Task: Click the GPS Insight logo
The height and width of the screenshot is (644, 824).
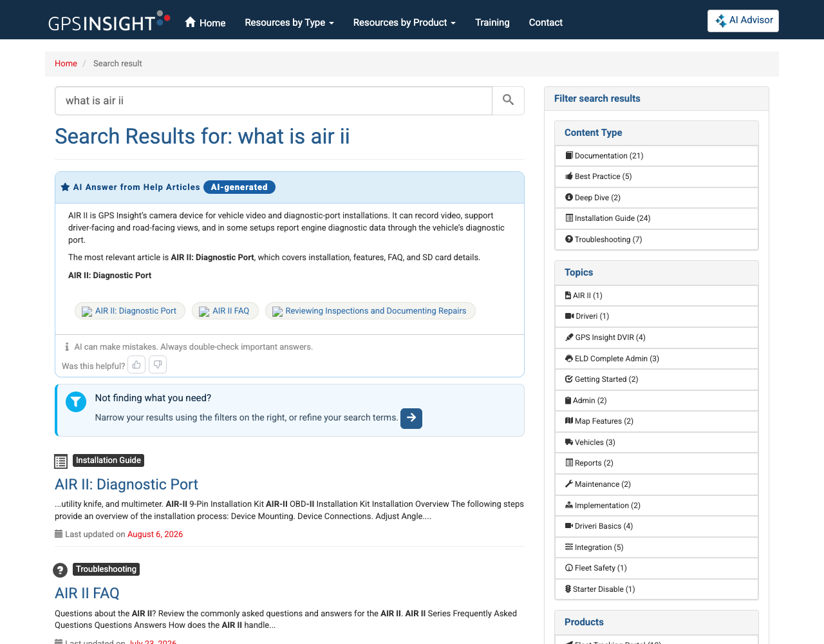Action: click(x=109, y=21)
